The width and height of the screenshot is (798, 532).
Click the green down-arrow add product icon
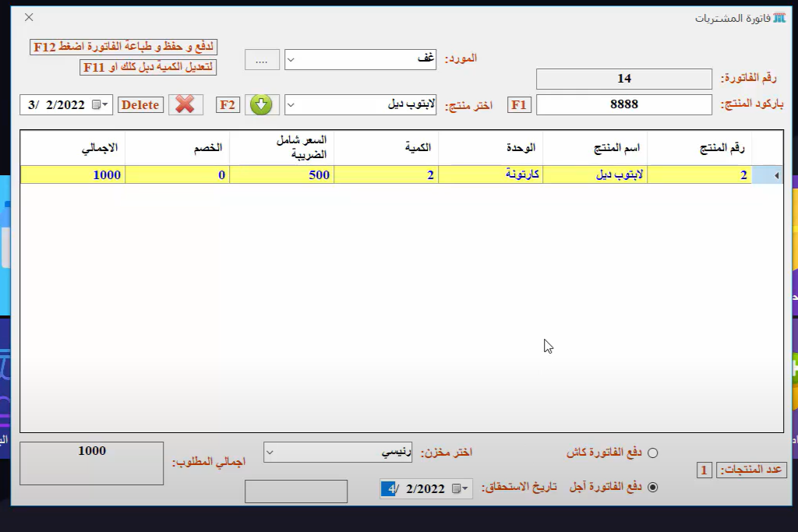(x=262, y=105)
